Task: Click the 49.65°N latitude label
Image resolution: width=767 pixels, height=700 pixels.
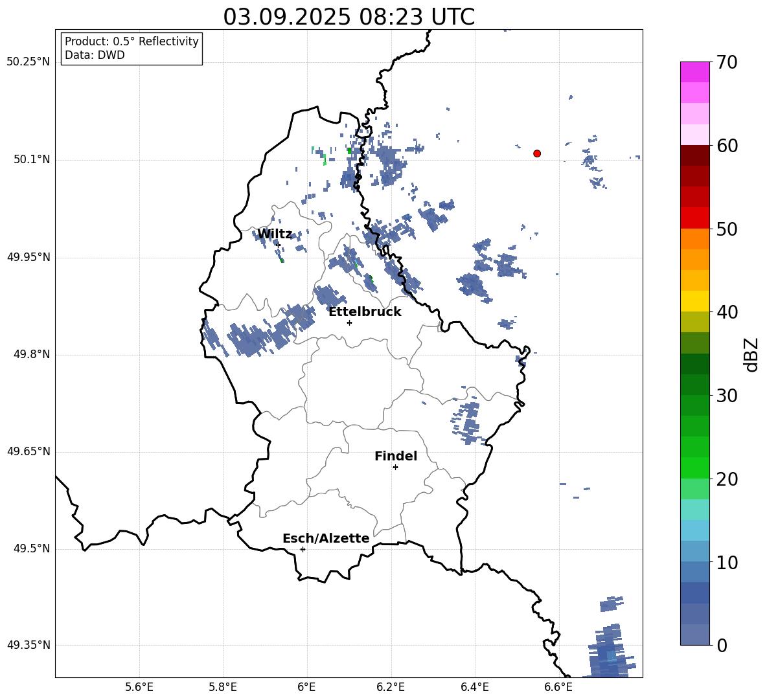Action: click(29, 451)
